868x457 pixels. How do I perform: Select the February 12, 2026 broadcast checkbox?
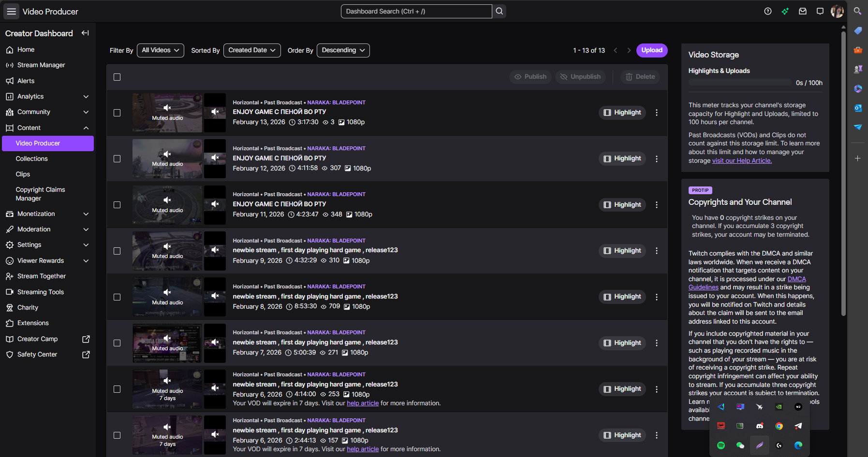tap(117, 159)
